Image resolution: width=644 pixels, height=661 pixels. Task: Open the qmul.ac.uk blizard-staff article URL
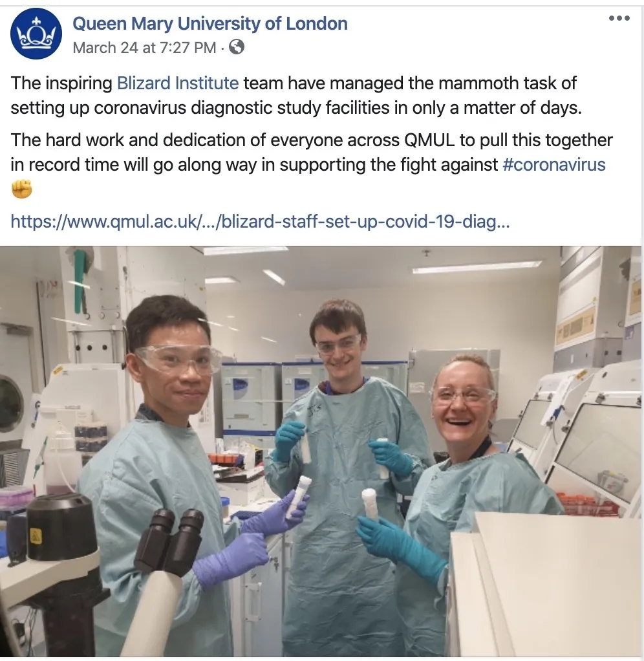260,221
